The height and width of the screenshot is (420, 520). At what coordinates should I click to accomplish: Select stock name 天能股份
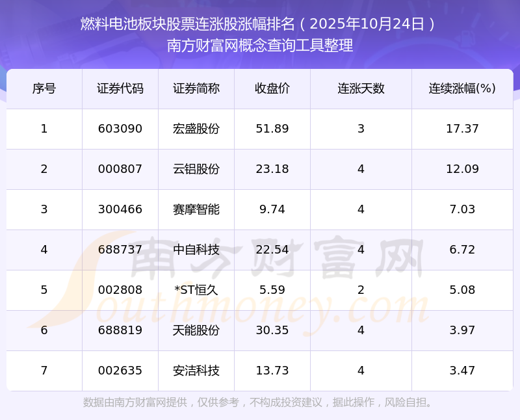[196, 330]
